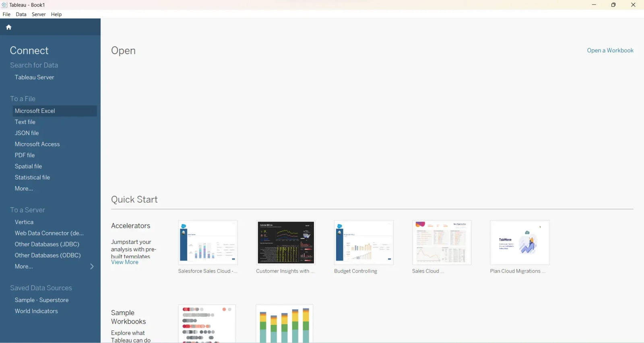This screenshot has height=343, width=644.
Task: Connect to a Text file
Action: (25, 122)
